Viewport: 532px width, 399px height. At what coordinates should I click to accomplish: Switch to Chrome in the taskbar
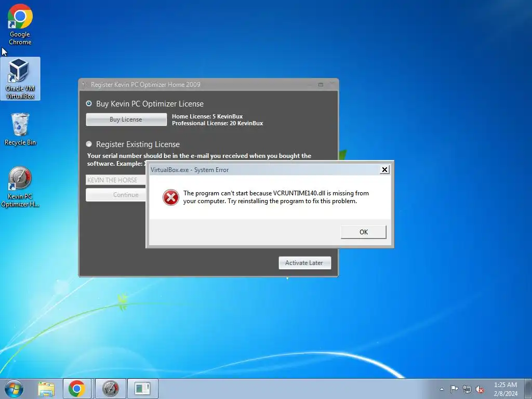77,389
